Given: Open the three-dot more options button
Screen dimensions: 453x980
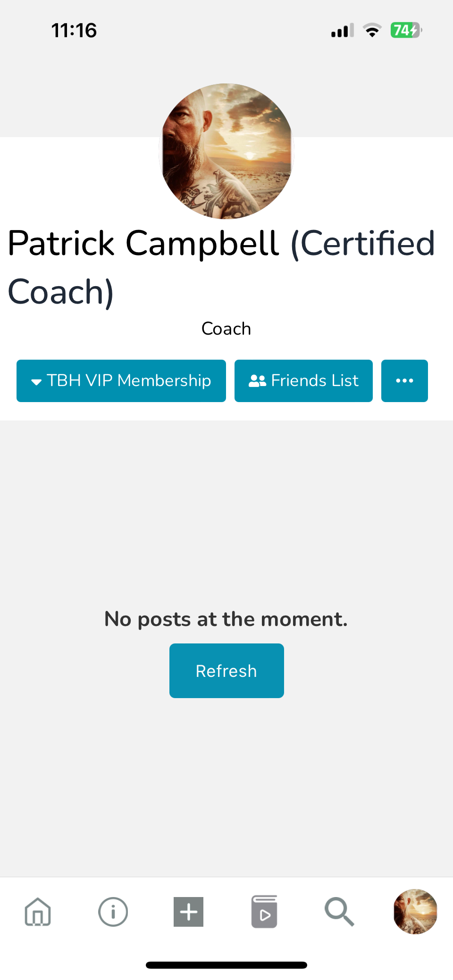Looking at the screenshot, I should click(x=404, y=381).
